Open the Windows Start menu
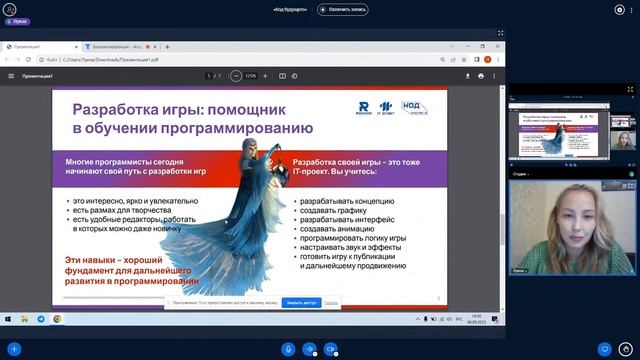Image resolution: width=640 pixels, height=360 pixels. coord(8,319)
